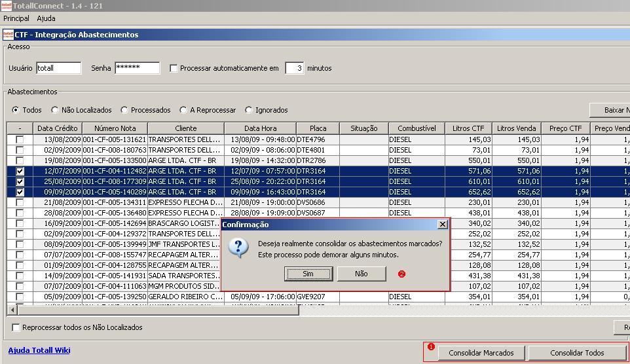Image resolution: width=630 pixels, height=364 pixels.
Task: Click the table's horizontal scrollbar thumb
Action: coord(158,310)
